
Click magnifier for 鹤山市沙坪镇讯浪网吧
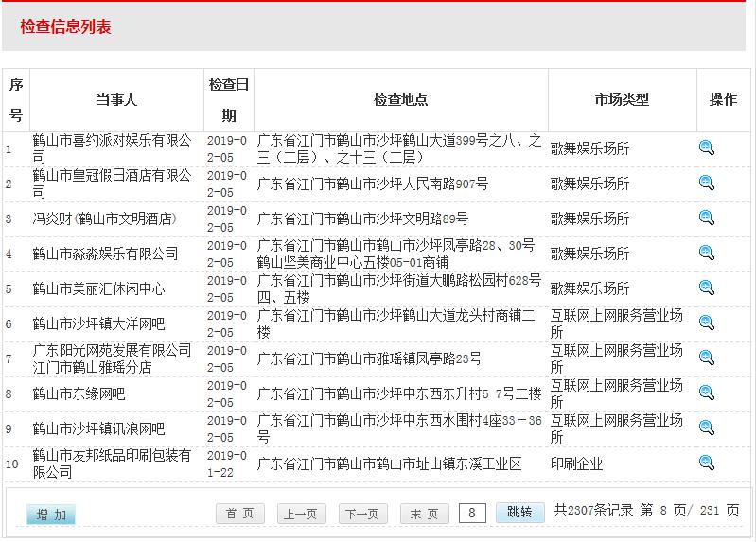706,428
